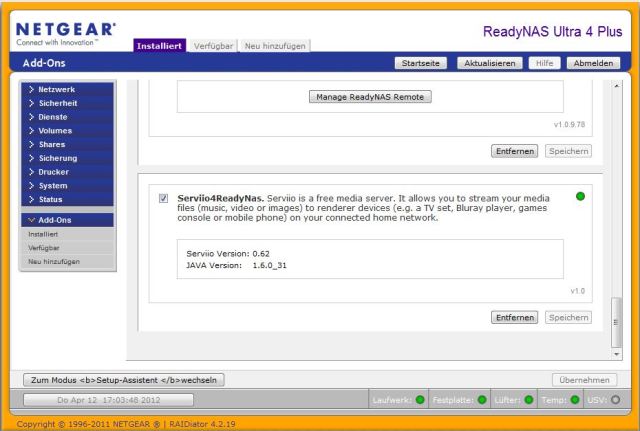Screen dimensions: 640x431
Task: Open Hilfe
Action: (544, 63)
